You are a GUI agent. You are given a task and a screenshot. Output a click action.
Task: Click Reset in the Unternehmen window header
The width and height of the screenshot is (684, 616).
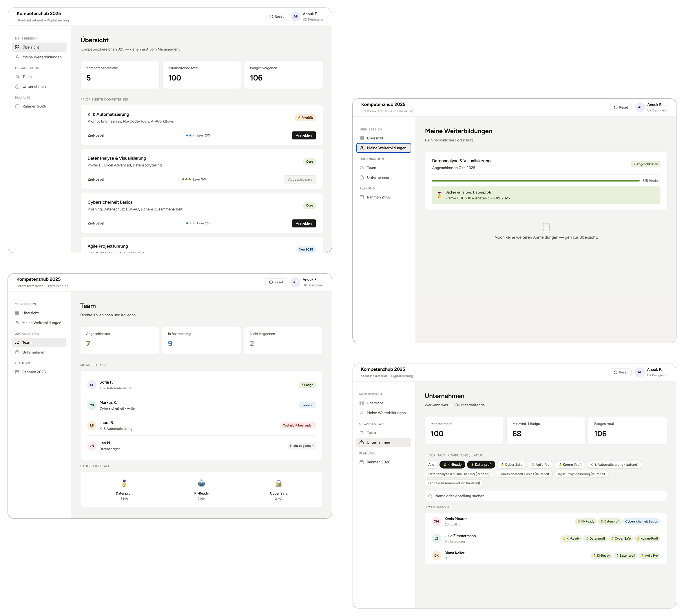[x=621, y=372]
